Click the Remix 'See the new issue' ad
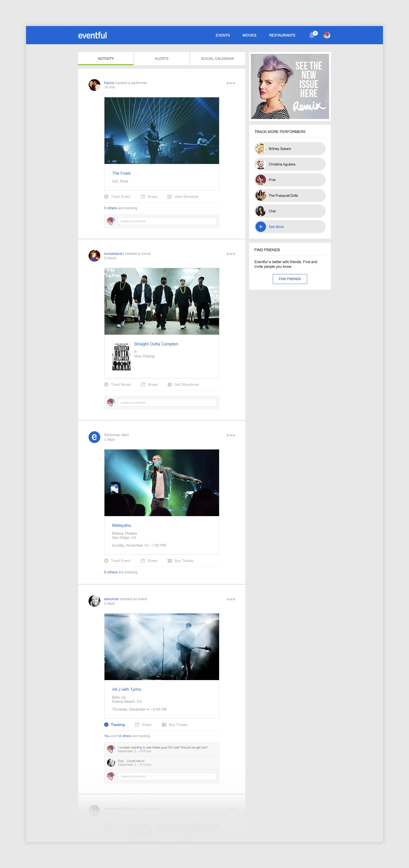The image size is (409, 868). click(290, 87)
